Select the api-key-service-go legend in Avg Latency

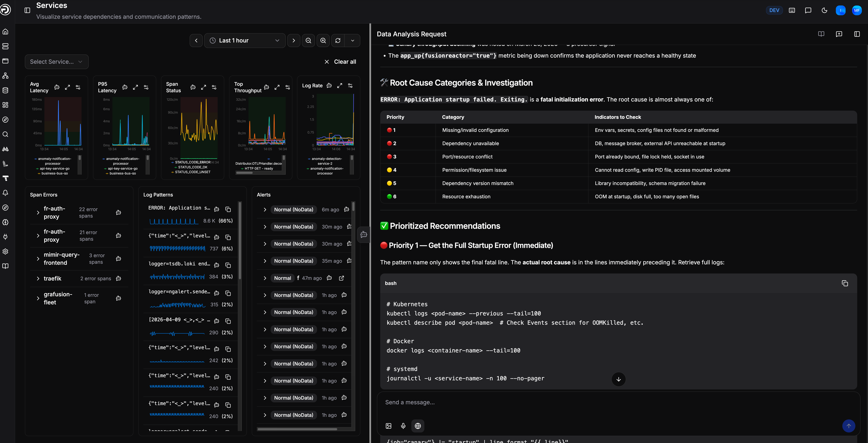point(55,169)
